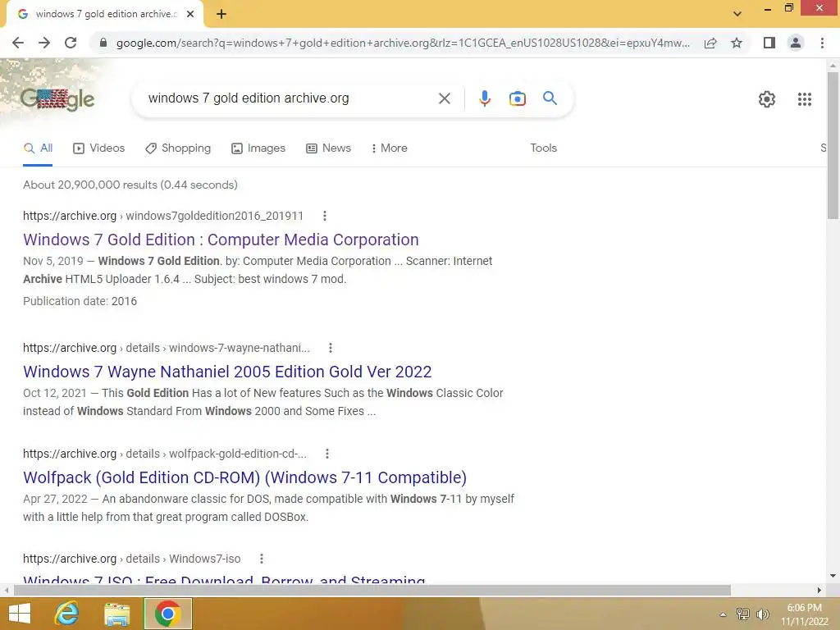
Task: Click the vertical scrollbar thumb
Action: click(x=833, y=144)
